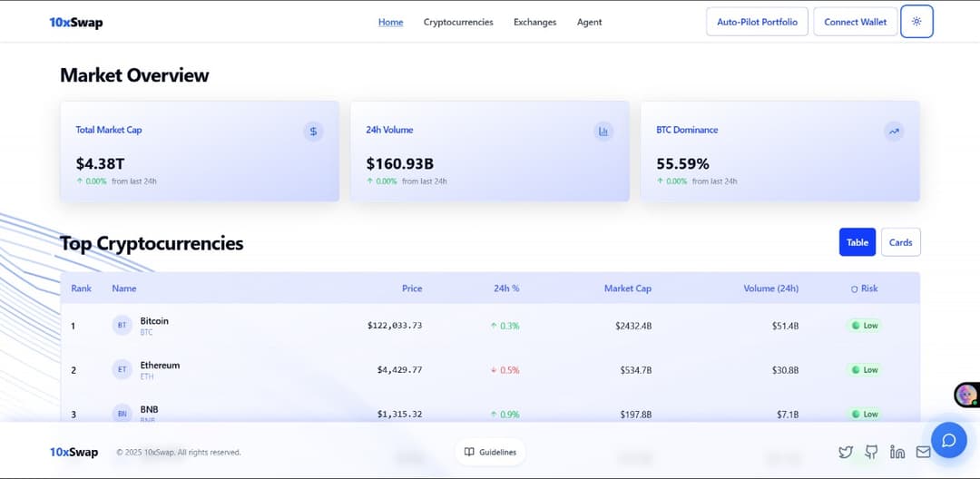The image size is (980, 479).
Task: Open the Auto-Pilot Portfolio button
Action: point(757,22)
